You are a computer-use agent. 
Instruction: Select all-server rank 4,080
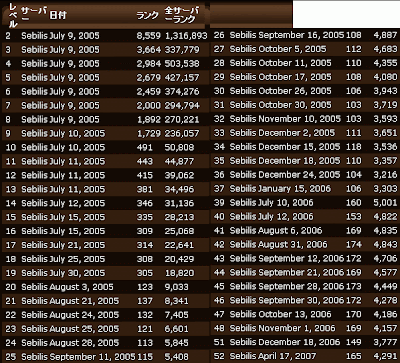[385, 77]
